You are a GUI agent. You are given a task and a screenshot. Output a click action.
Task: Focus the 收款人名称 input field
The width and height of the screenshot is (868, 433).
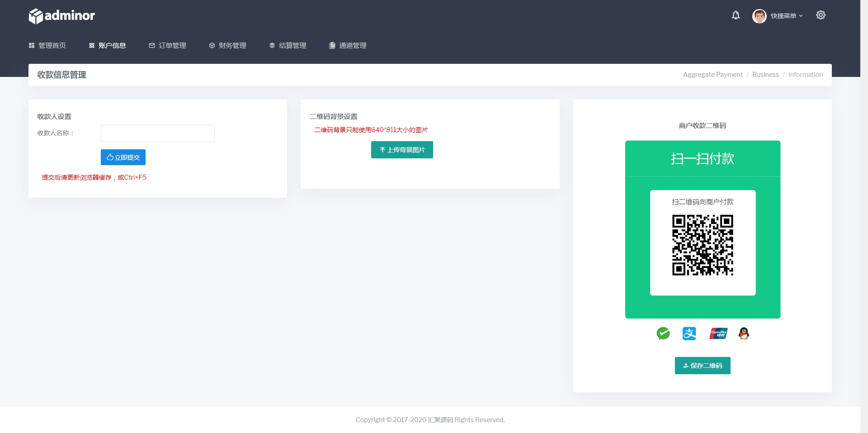(x=158, y=133)
